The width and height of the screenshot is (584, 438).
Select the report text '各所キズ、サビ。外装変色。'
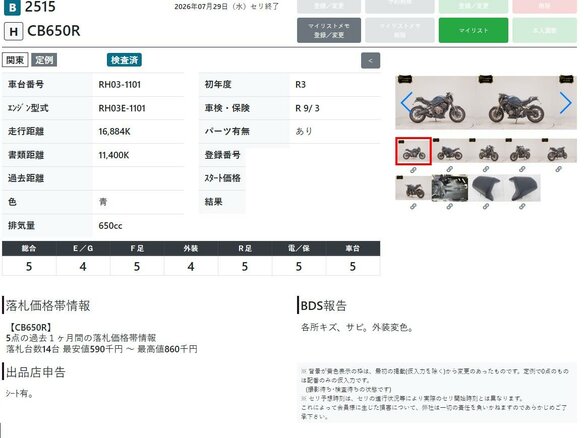click(x=357, y=328)
